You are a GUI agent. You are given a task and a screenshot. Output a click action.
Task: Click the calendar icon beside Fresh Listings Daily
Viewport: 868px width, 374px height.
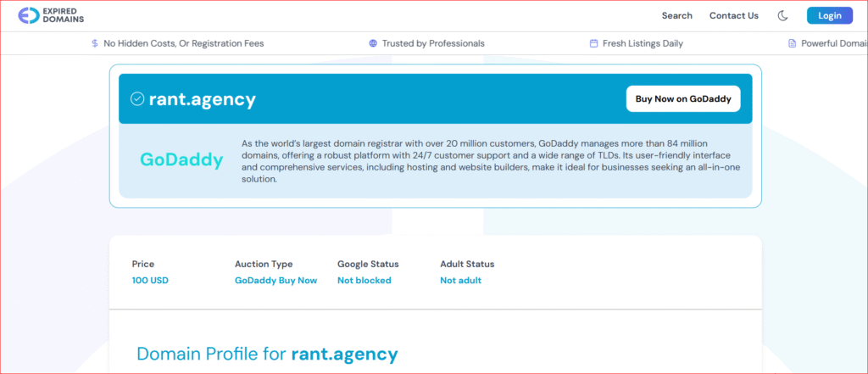[593, 43]
